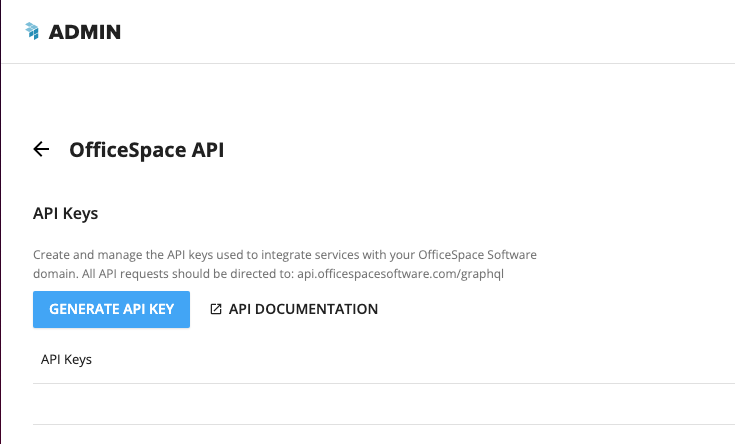Viewport: 735px width, 444px height.
Task: Click the Generate API Key button
Action: [111, 309]
